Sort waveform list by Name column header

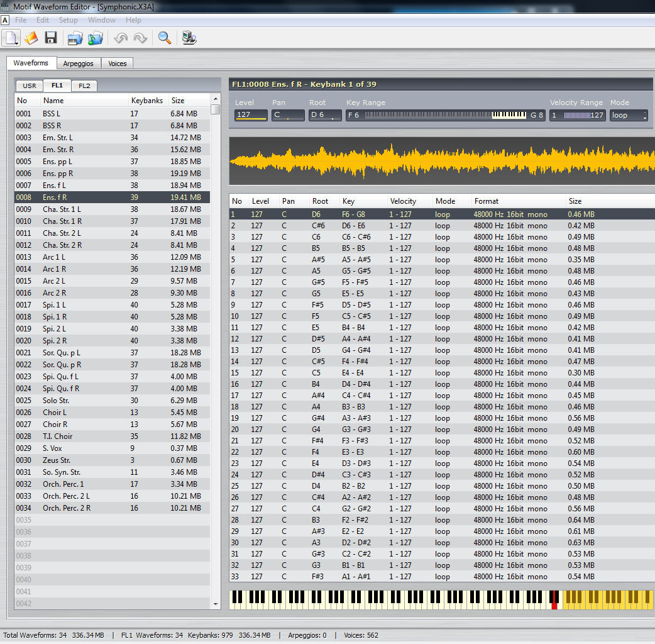click(84, 100)
